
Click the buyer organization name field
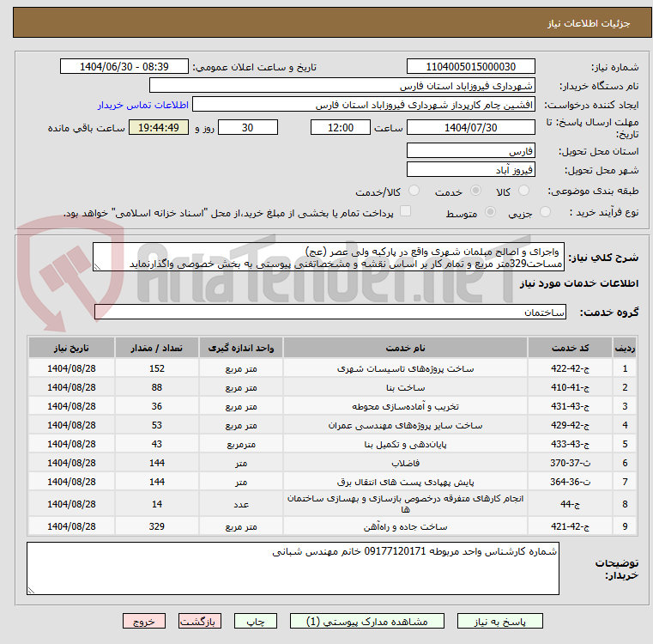coord(342,86)
